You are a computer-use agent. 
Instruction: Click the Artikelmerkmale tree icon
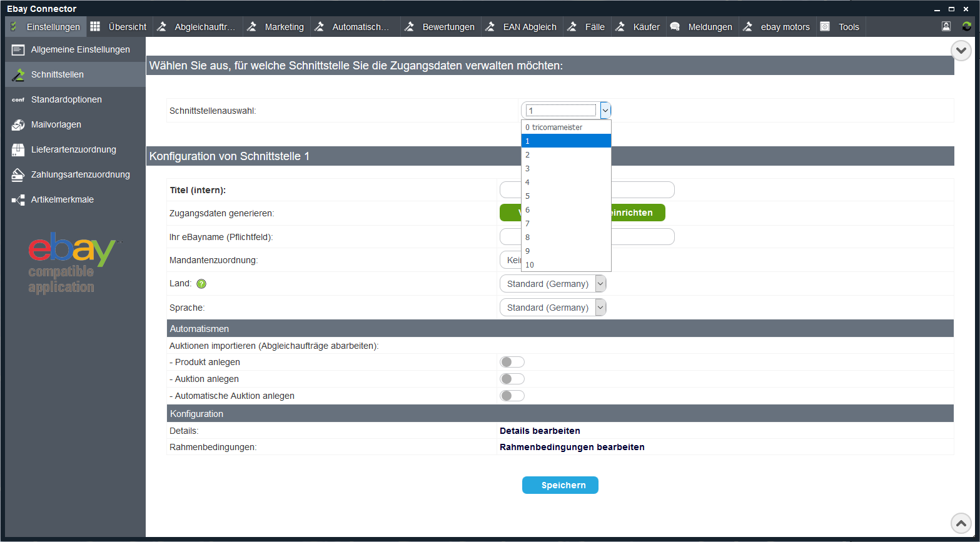pyautogui.click(x=18, y=200)
